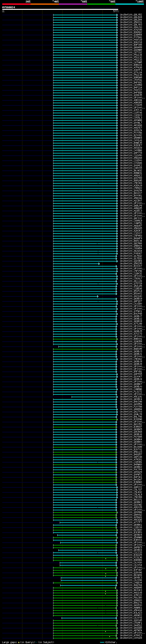Select hit label UniRef100_B4F892
This screenshot has width=146, height=644.
coord(131,82)
